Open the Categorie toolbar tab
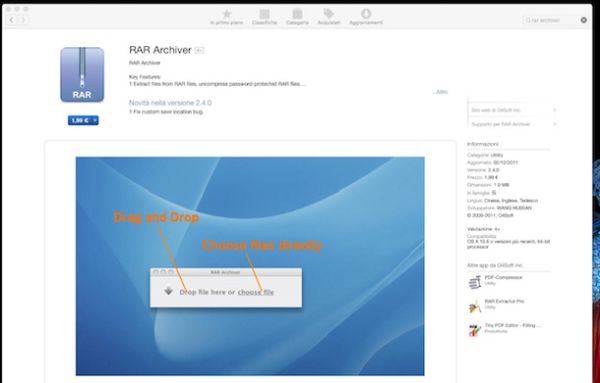The image size is (600, 383). 297,17
